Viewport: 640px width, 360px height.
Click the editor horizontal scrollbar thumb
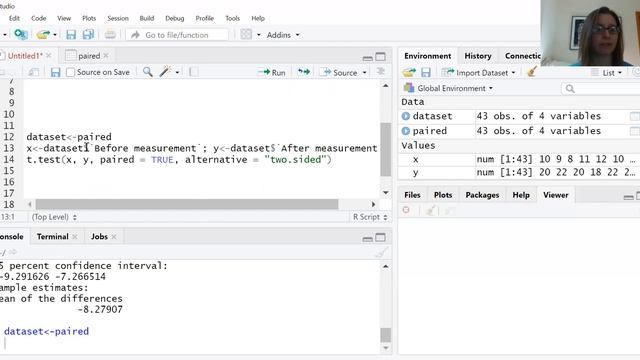187,204
